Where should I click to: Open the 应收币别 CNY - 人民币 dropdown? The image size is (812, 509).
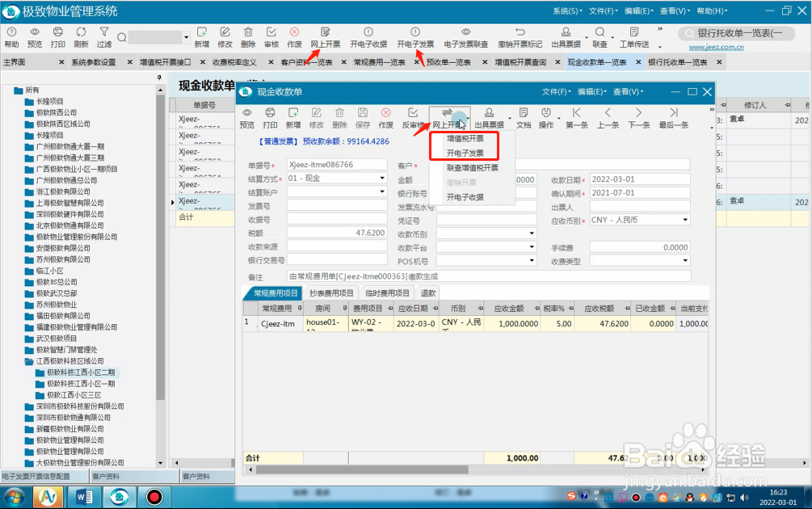pos(685,220)
